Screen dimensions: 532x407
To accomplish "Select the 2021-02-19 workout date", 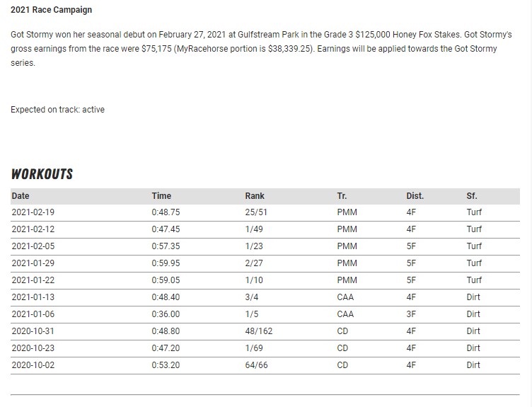I will [x=33, y=212].
